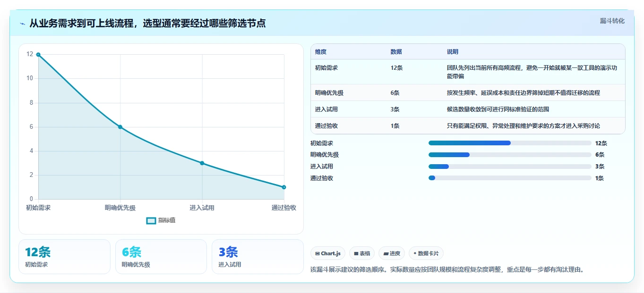
Task: Click the y-axis label 12
Action: 30,54
